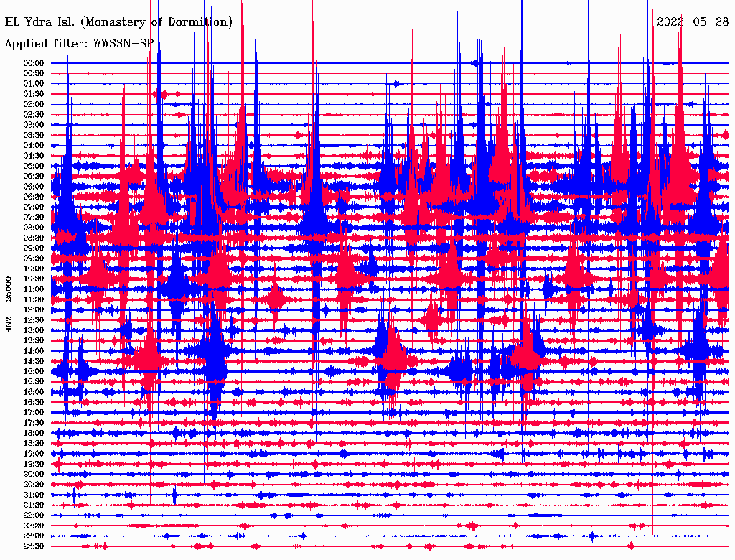Select the 16:30 time label
This screenshot has width=735, height=560.
(x=34, y=403)
